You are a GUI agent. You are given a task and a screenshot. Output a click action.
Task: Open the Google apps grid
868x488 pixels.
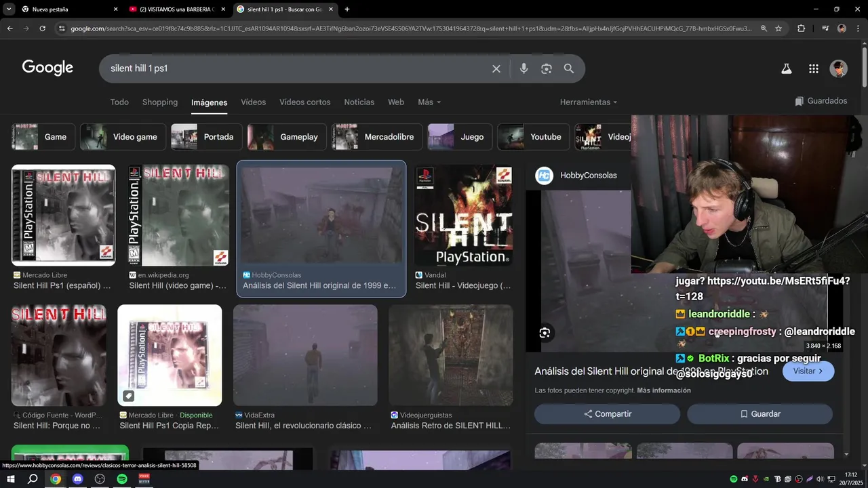814,68
